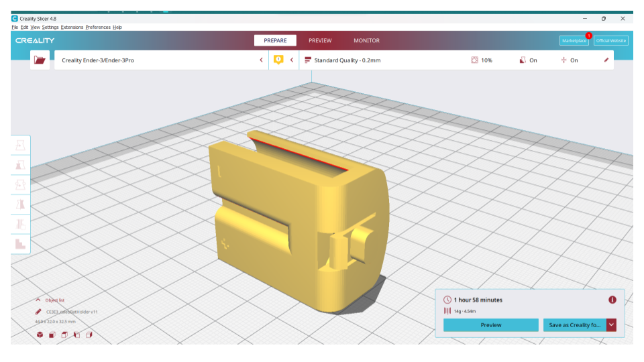Open Per Model Settings tool
Viewport: 644px width, 362px height.
point(20,224)
